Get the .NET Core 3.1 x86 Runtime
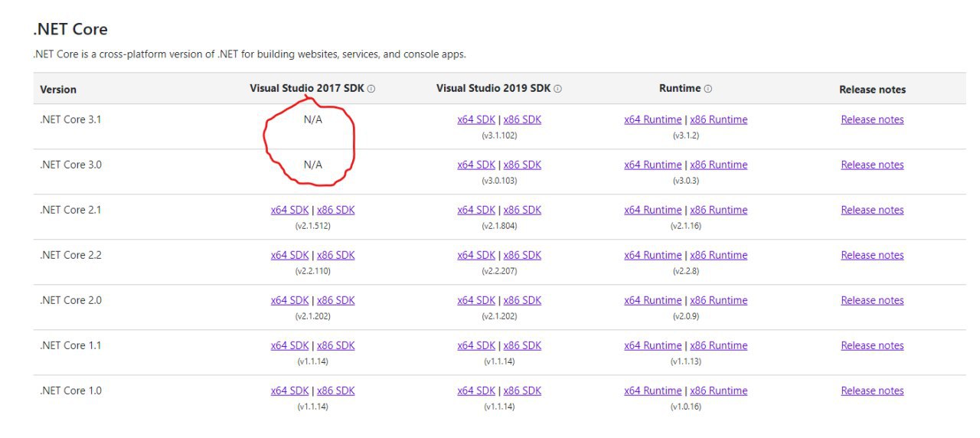The width and height of the screenshot is (980, 438). click(719, 119)
